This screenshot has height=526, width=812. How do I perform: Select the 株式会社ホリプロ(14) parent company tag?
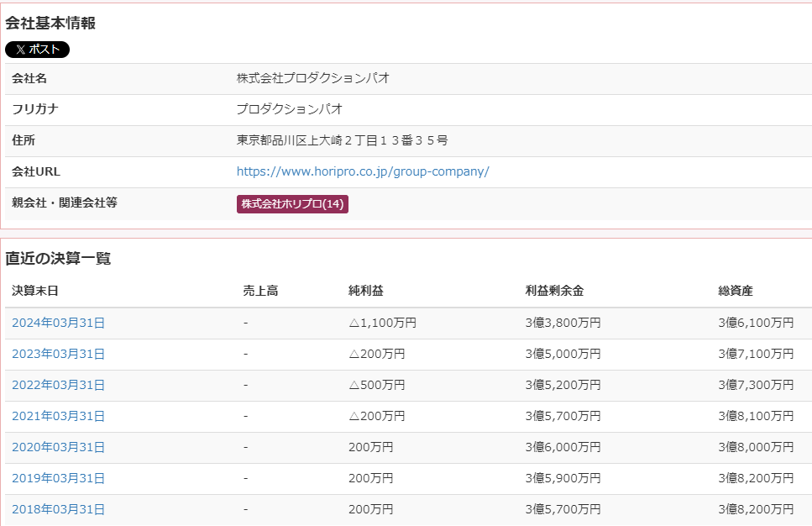click(292, 204)
